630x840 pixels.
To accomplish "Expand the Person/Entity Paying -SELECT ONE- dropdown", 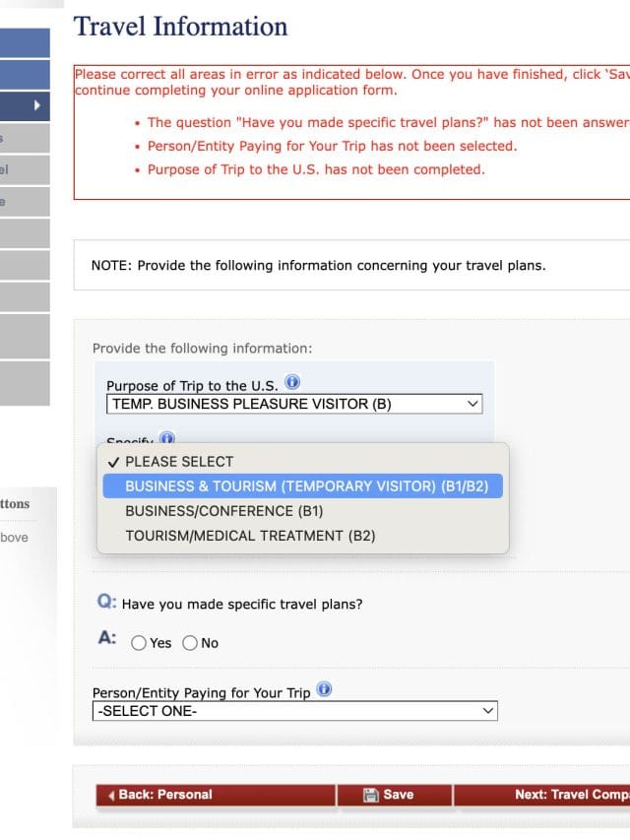I will point(294,711).
